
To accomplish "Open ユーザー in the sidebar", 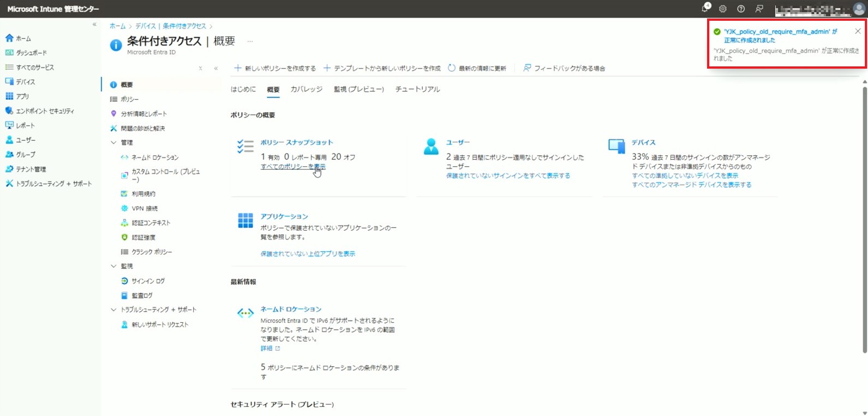I will tap(25, 140).
